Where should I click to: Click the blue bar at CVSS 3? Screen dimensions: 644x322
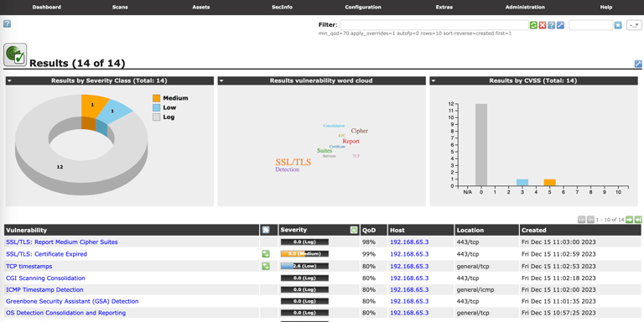(522, 182)
